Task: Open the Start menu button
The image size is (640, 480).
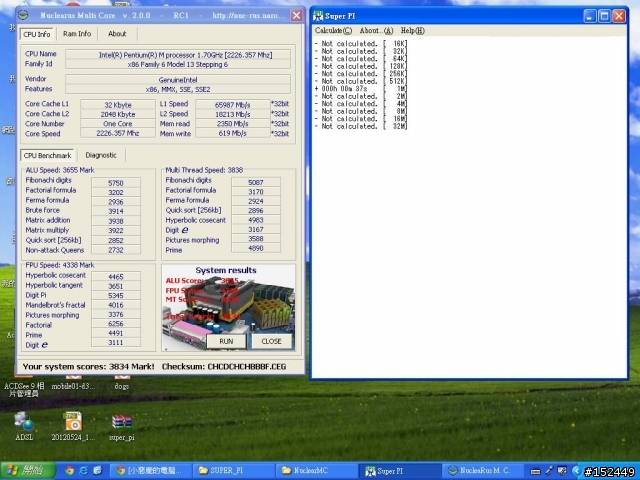Action: pyautogui.click(x=28, y=471)
